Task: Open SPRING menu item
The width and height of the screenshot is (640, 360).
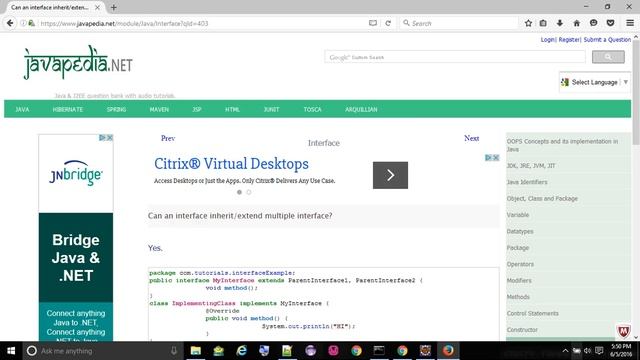Action: pos(116,109)
